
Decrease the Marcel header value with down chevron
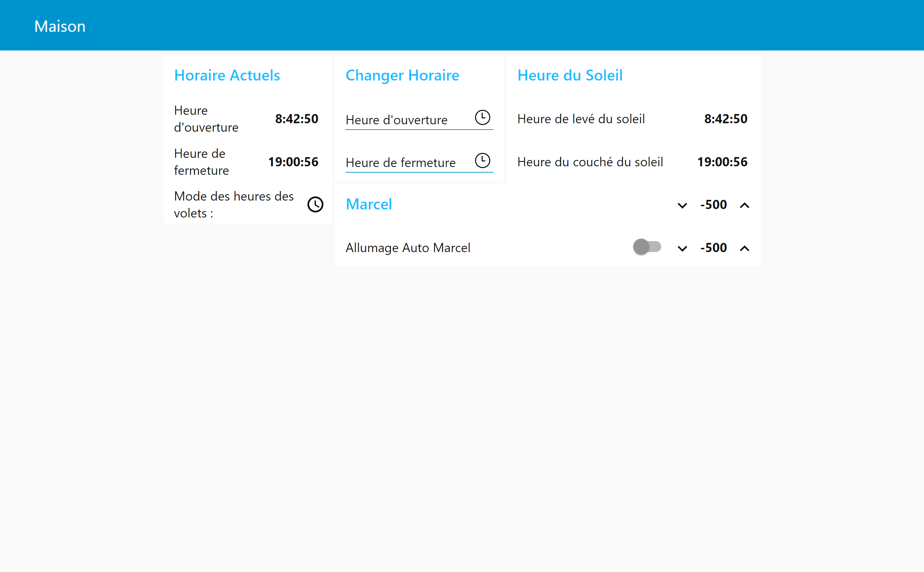click(x=682, y=205)
